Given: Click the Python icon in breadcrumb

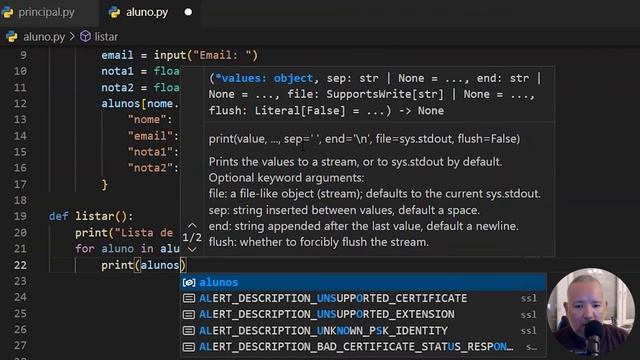Looking at the screenshot, I should pos(11,37).
